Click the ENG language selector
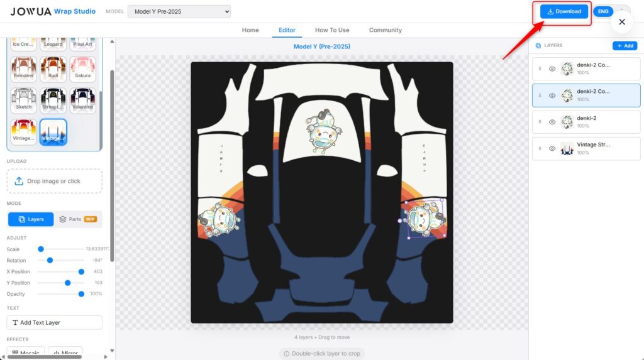Screen dimensions: 644x360 coord(603,11)
